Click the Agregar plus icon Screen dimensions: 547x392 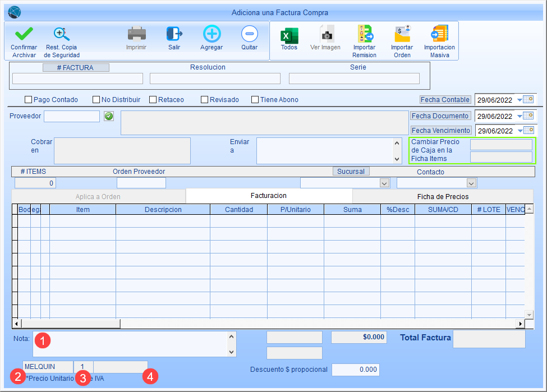pos(212,34)
